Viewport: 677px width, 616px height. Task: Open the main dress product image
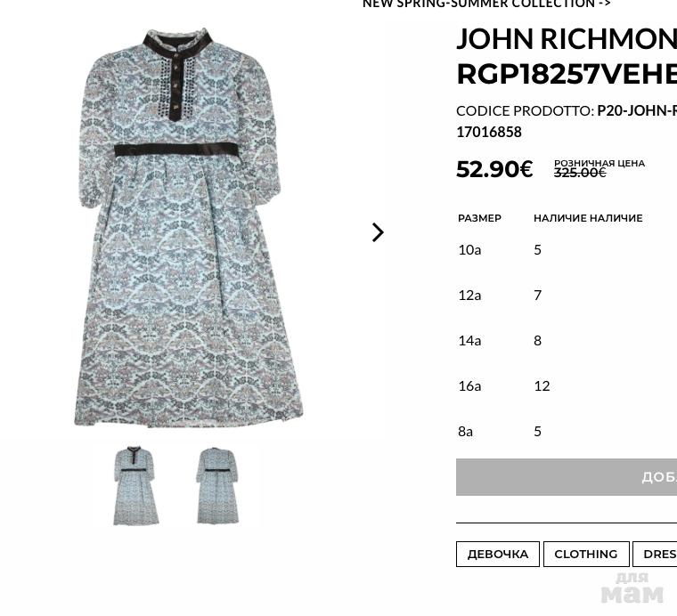click(x=189, y=228)
